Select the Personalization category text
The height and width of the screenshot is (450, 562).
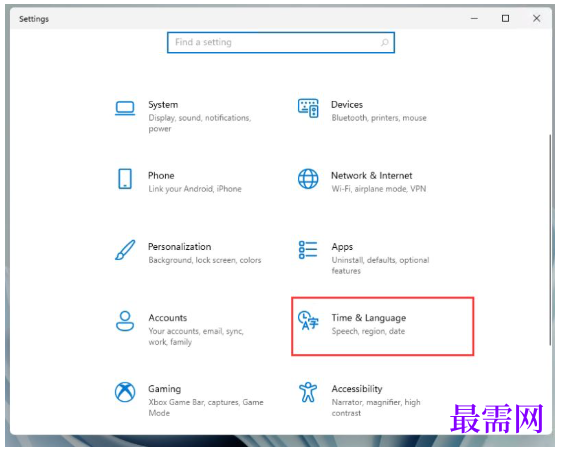click(180, 247)
